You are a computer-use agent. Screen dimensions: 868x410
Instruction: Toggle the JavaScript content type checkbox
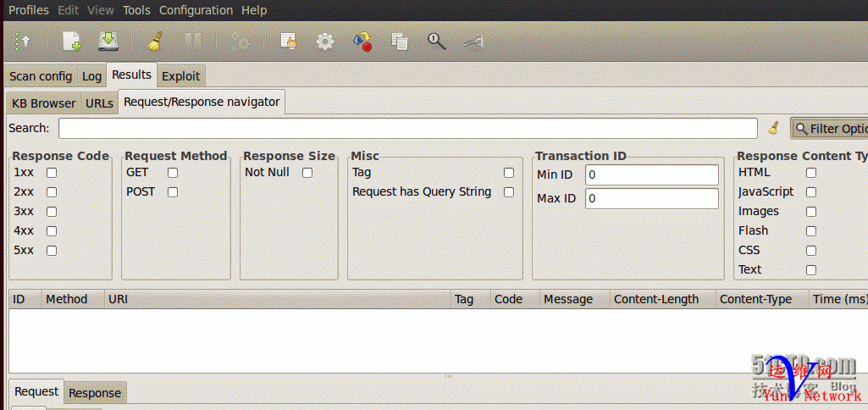point(811,192)
